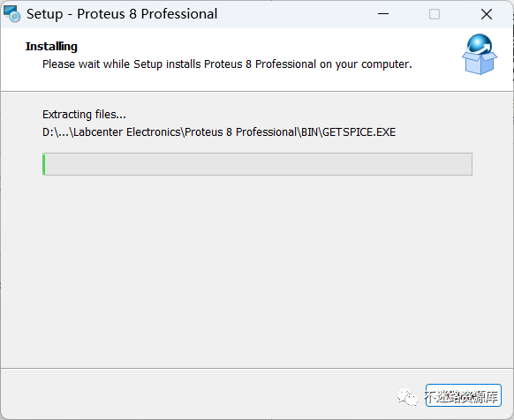Click the GETSPICE.EXE filename in the path
The image size is (514, 420).
click(359, 132)
